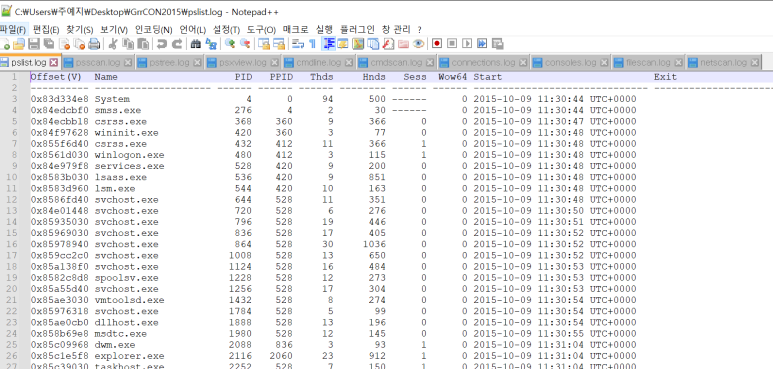This screenshot has height=369, width=773.
Task: Close the psscan.log tab
Action: pyautogui.click(x=128, y=63)
